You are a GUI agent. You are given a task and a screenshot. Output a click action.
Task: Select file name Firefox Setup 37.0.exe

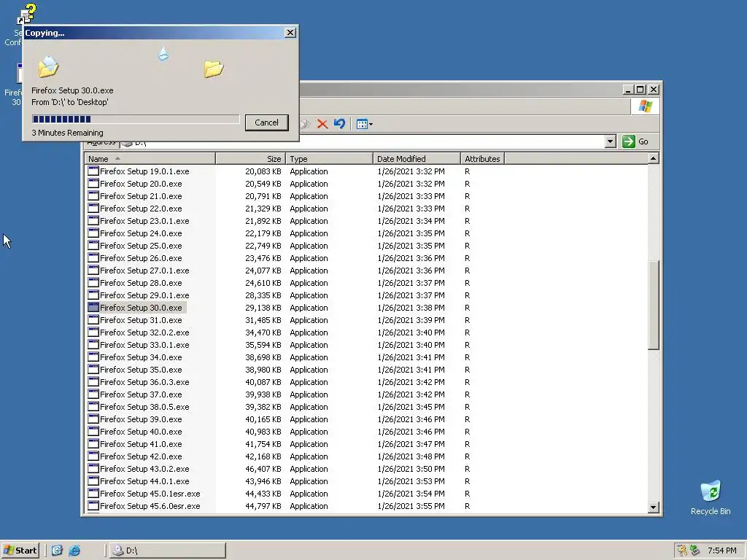coord(141,394)
